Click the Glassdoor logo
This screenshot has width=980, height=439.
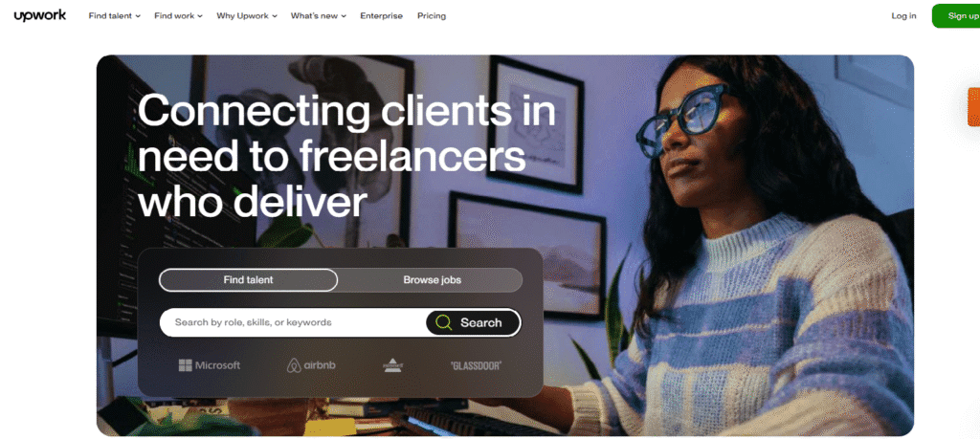[476, 366]
